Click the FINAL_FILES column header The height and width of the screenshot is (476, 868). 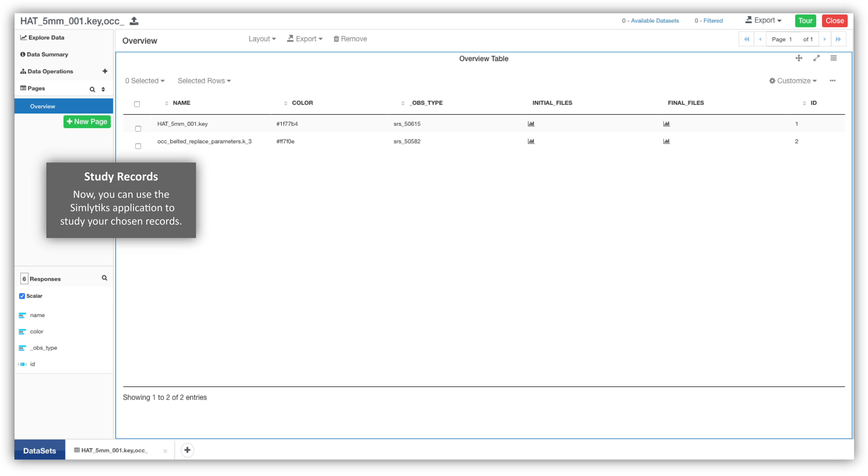coord(686,103)
